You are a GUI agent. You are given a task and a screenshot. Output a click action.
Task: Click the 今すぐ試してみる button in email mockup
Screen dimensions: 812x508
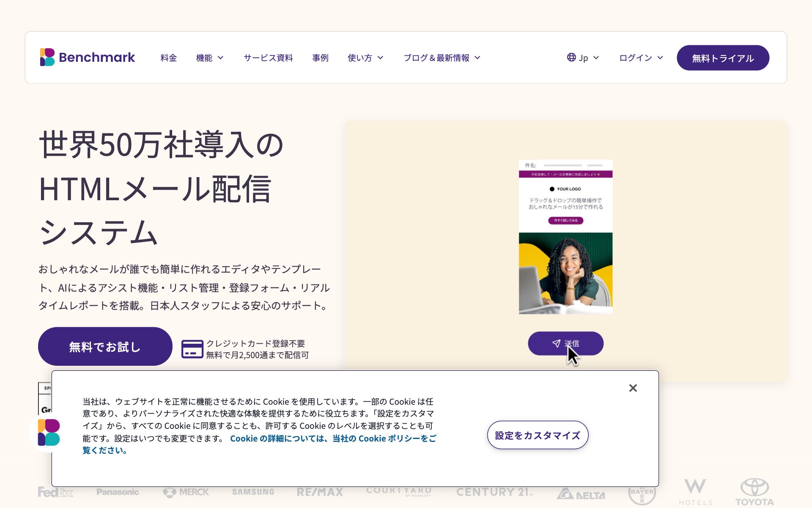[565, 221]
